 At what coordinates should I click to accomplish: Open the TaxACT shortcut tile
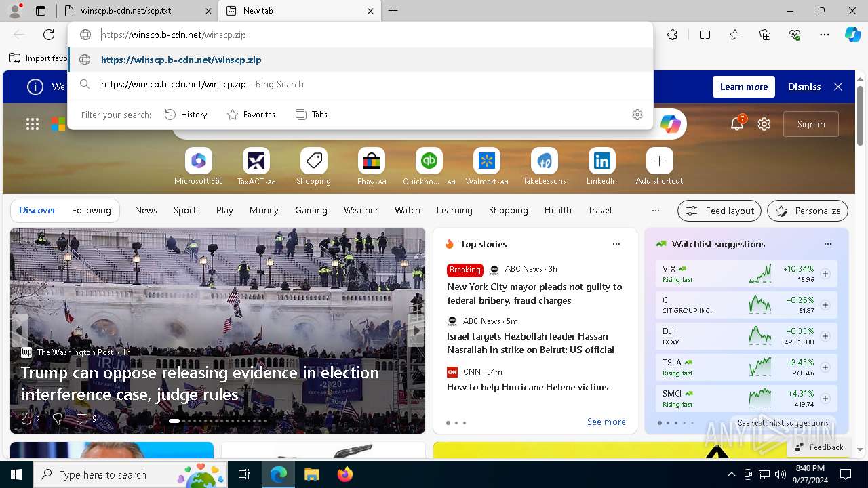point(256,167)
